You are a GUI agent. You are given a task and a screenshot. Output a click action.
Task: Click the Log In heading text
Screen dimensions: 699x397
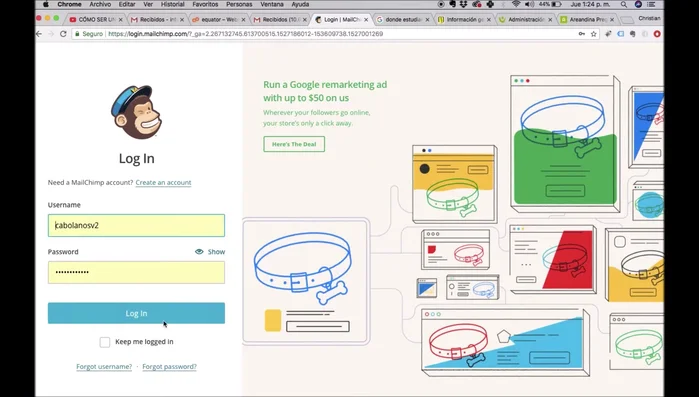click(136, 159)
